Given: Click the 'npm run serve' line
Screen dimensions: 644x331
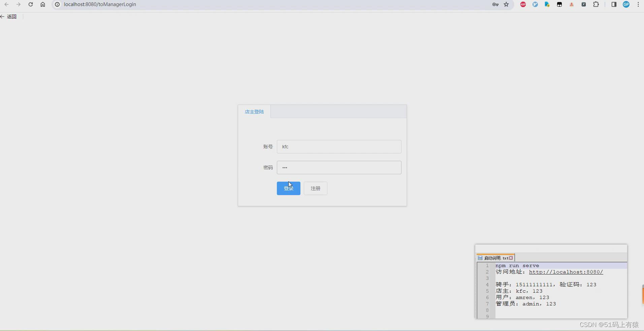Looking at the screenshot, I should tap(517, 265).
